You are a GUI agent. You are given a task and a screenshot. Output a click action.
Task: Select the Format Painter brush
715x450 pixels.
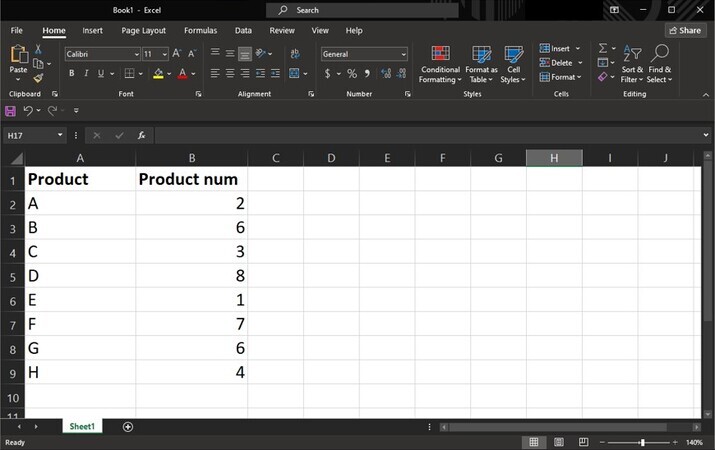38,78
